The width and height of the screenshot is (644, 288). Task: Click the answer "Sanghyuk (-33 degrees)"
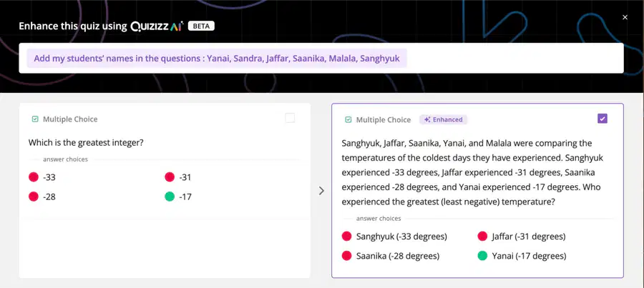(401, 237)
